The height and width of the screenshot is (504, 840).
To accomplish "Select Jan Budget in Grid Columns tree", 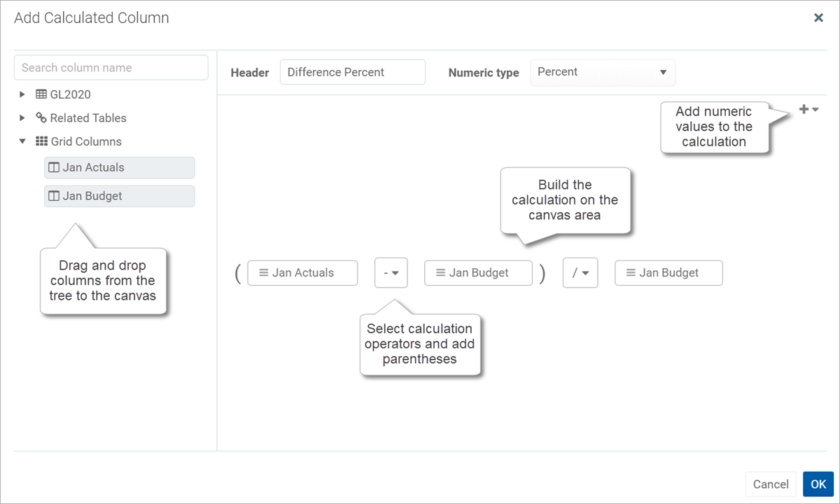I will pos(119,196).
